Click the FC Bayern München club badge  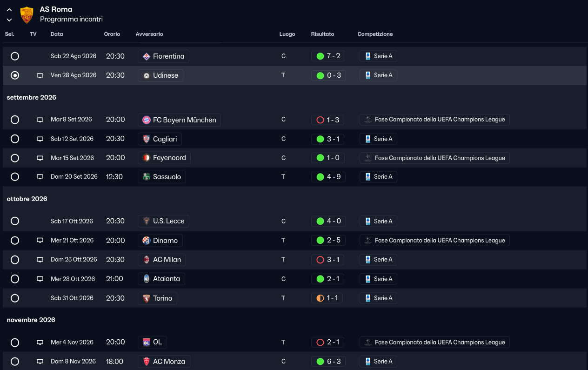pyautogui.click(x=147, y=120)
